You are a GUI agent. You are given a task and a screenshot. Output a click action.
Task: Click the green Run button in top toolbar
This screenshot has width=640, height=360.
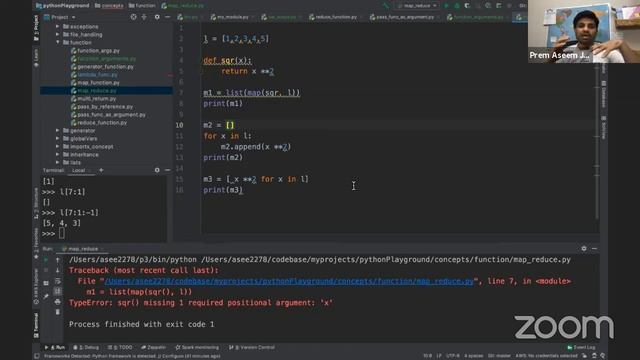tap(447, 6)
